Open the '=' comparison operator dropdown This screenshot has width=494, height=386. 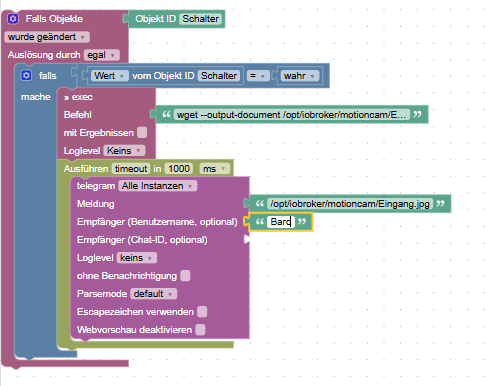tap(258, 76)
